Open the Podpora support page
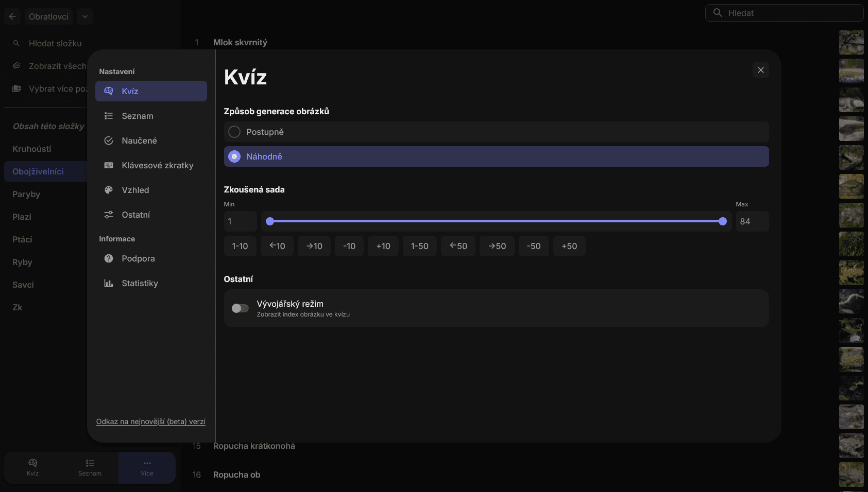Viewport: 868px width, 492px height. pos(151,258)
